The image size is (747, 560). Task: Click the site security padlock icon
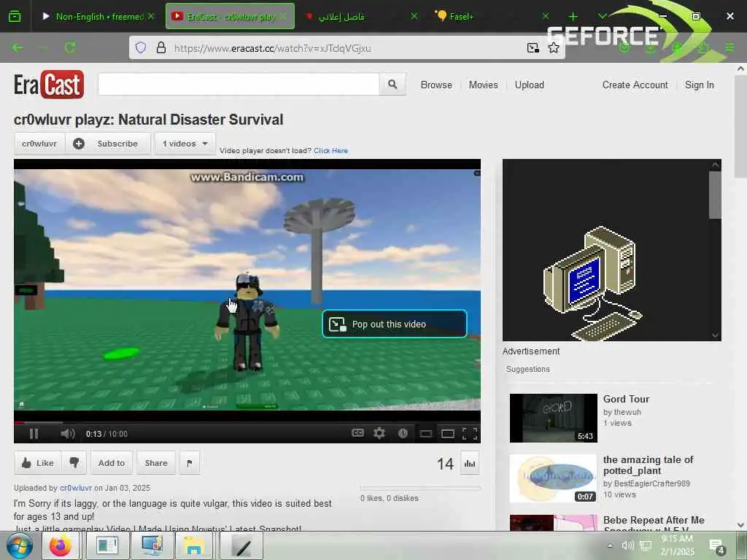(x=161, y=47)
